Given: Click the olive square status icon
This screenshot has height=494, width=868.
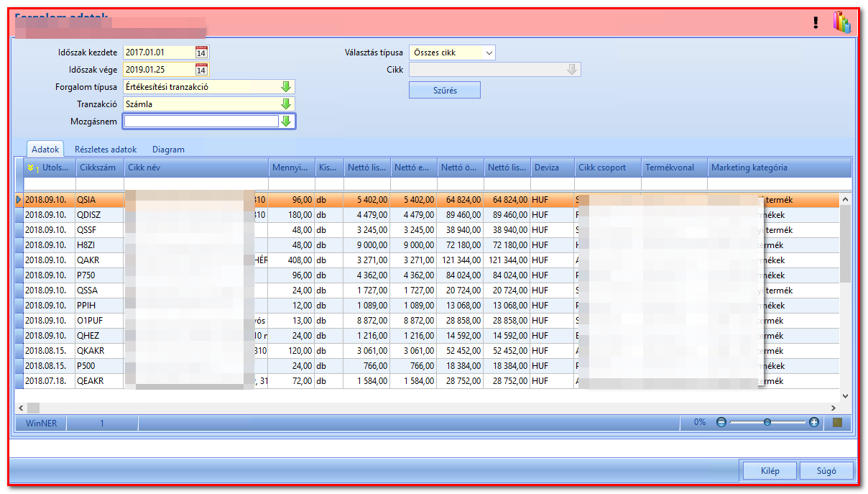Looking at the screenshot, I should pos(837,423).
